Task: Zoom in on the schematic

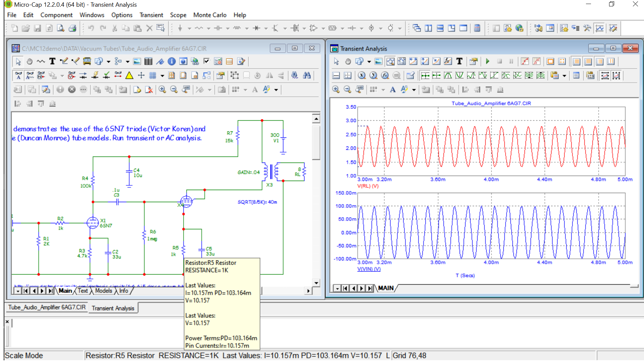Action: 162,89
